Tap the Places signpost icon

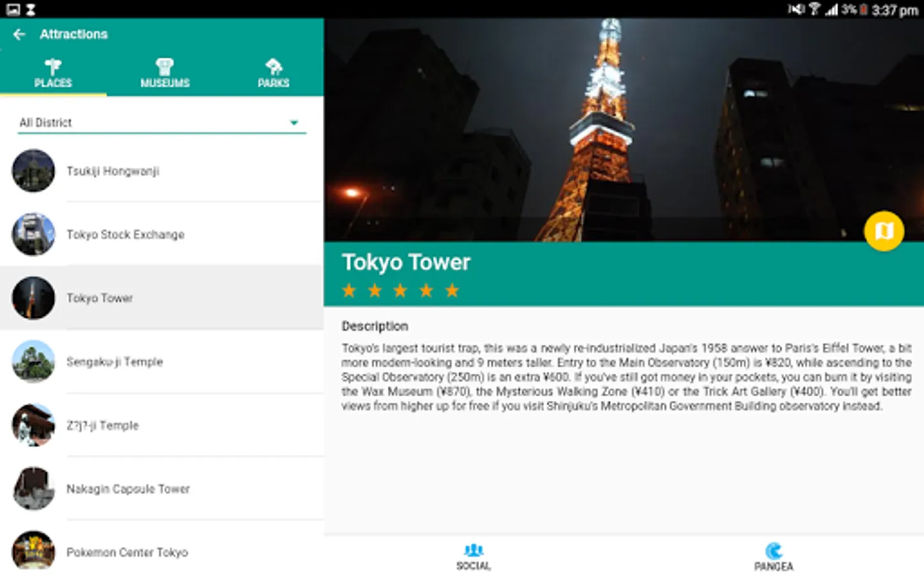(x=53, y=66)
